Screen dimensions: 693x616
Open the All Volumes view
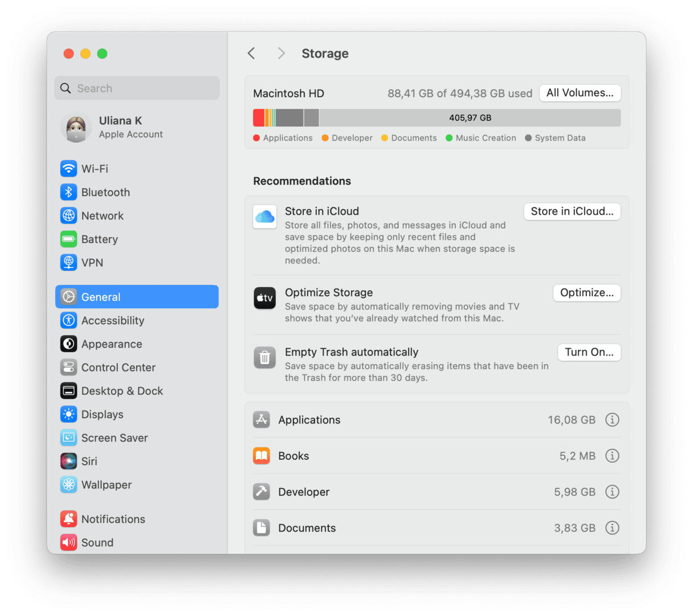(x=580, y=92)
